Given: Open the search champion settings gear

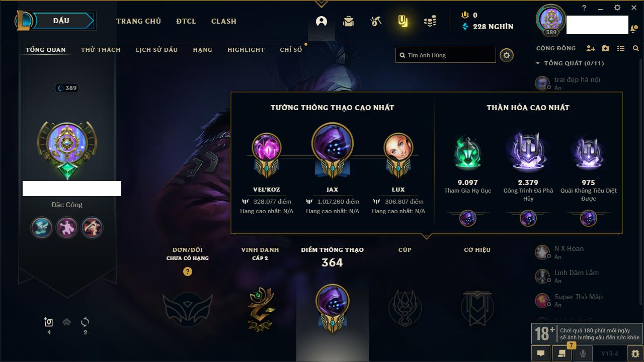Looking at the screenshot, I should pos(507,55).
